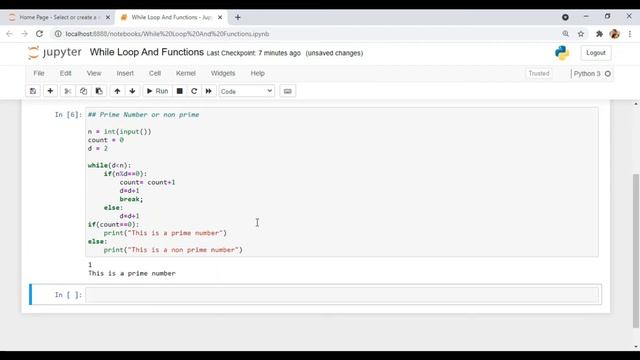Screen dimensions: 640x360
Task: Open the Edit menu
Action: [x=65, y=73]
